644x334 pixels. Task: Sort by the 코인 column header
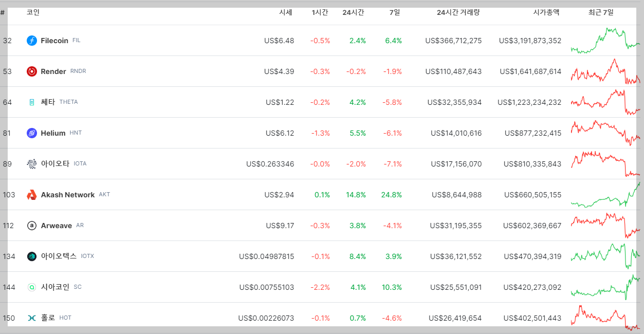(x=33, y=12)
